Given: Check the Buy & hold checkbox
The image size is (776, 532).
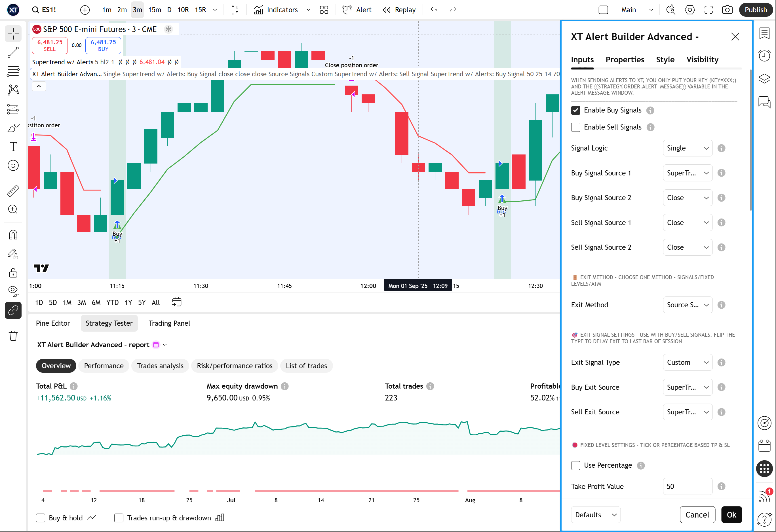Looking at the screenshot, I should (x=40, y=518).
